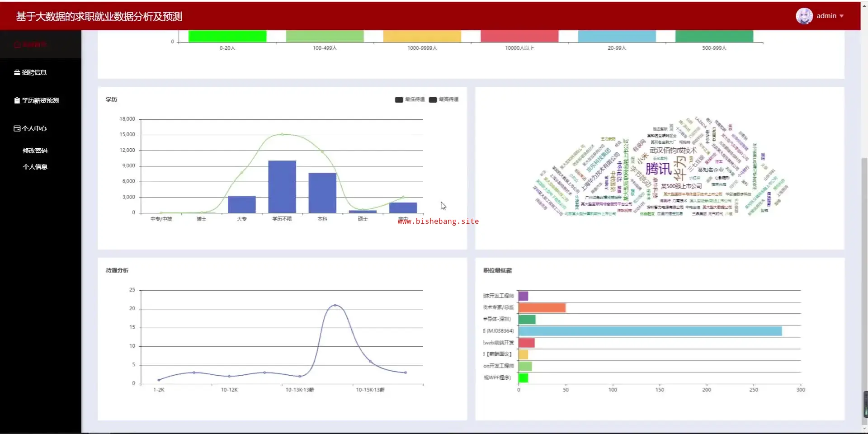The width and height of the screenshot is (868, 434).
Task: Open the admin dropdown arrow
Action: [841, 16]
